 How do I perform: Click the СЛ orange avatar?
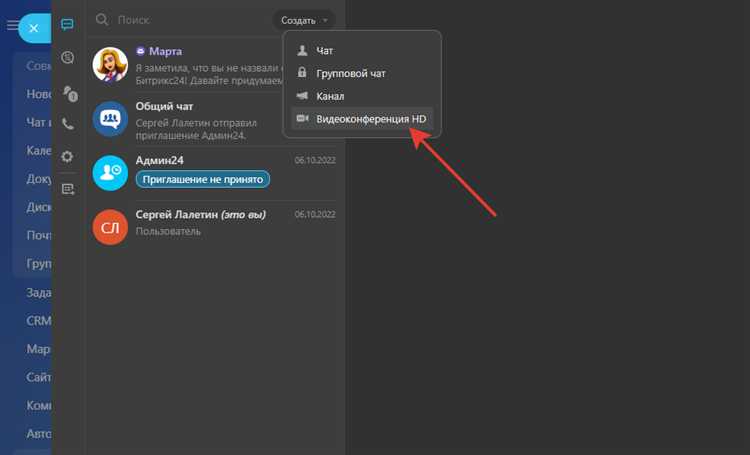point(110,227)
